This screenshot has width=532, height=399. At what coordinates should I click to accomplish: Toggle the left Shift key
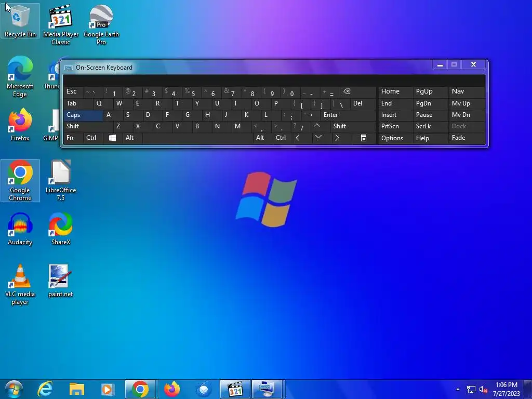88,126
